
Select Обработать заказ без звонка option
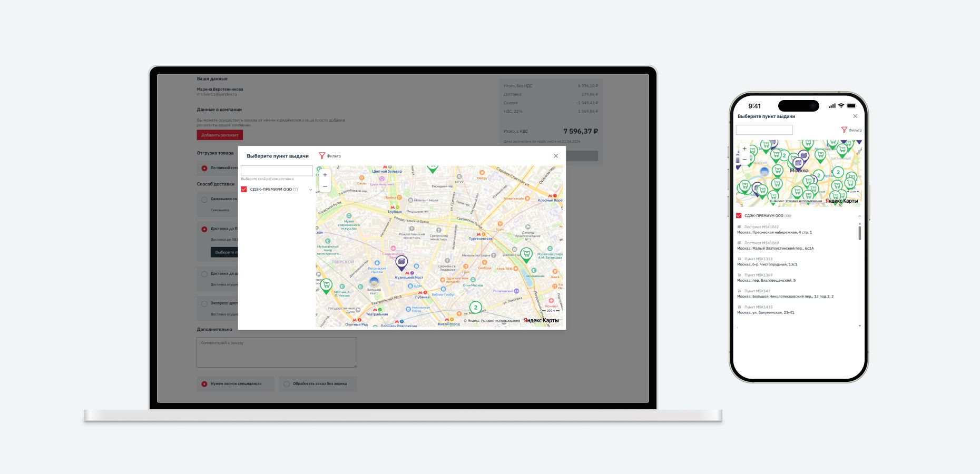(x=287, y=384)
